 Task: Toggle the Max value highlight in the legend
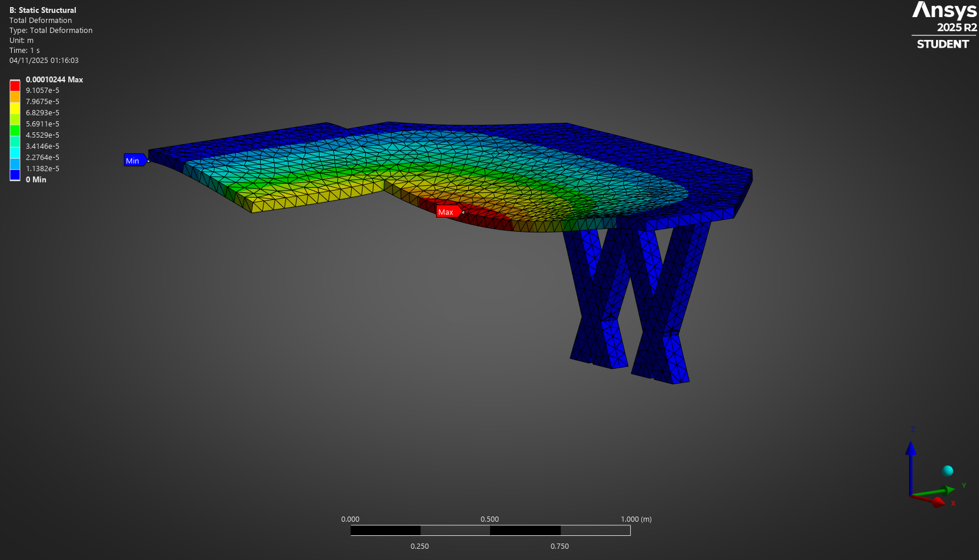coord(54,79)
